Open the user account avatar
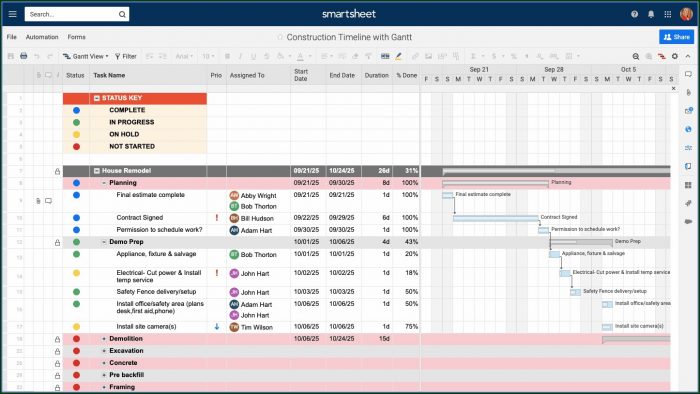 tap(686, 14)
